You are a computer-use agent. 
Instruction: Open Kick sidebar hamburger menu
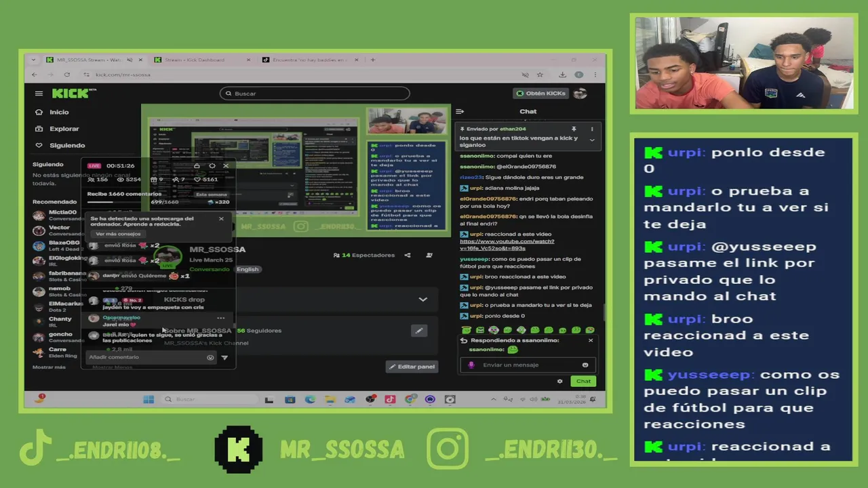pyautogui.click(x=39, y=94)
